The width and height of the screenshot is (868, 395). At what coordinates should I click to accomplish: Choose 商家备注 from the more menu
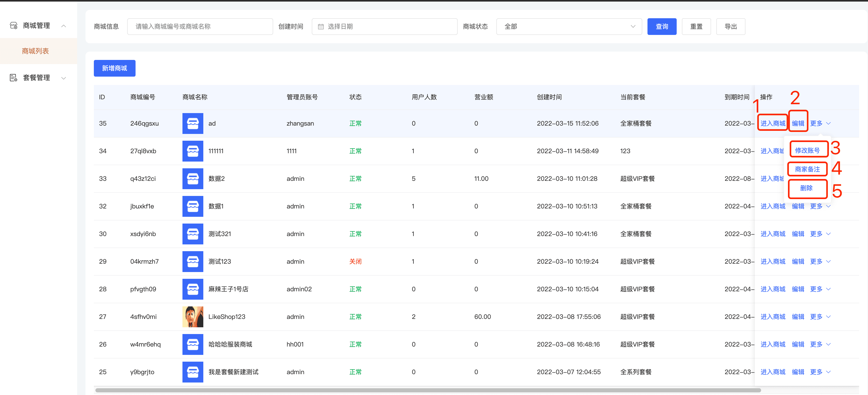[807, 169]
